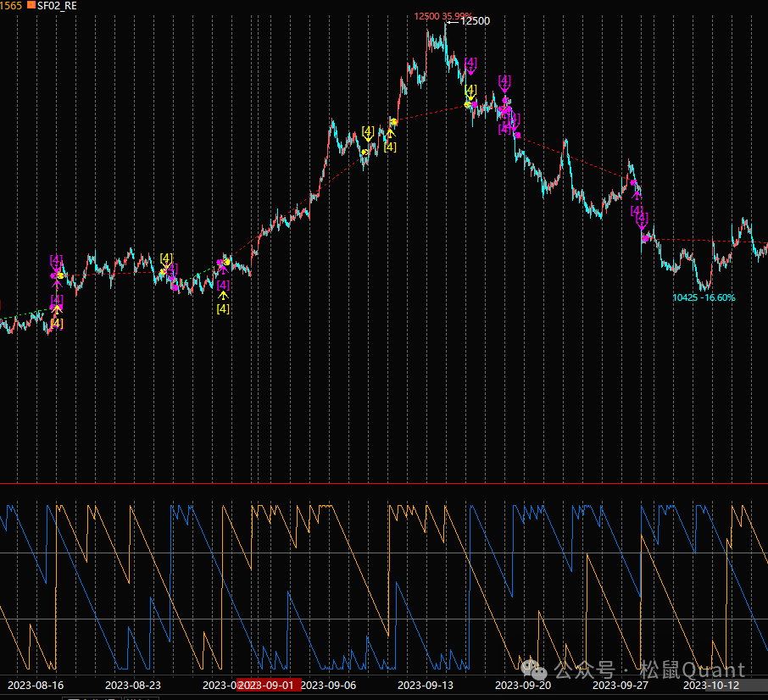Screen dimensions: 768x700
Task: Click the yellow [4] marker below the late-August dip
Action: click(x=223, y=308)
